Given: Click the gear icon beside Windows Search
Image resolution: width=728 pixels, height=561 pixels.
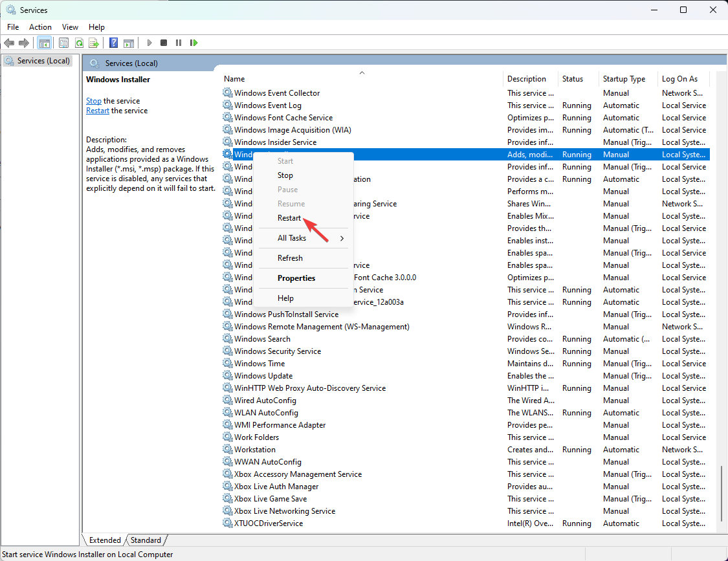Looking at the screenshot, I should [x=228, y=339].
